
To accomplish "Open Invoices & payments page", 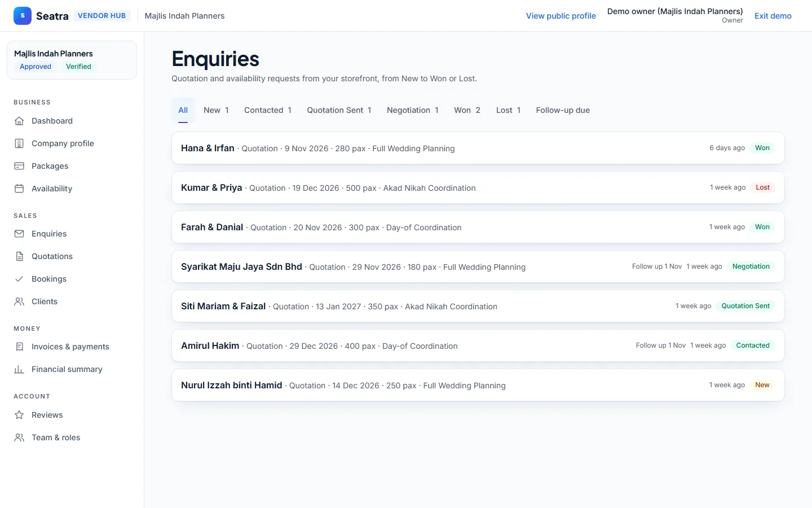I will pyautogui.click(x=72, y=347).
